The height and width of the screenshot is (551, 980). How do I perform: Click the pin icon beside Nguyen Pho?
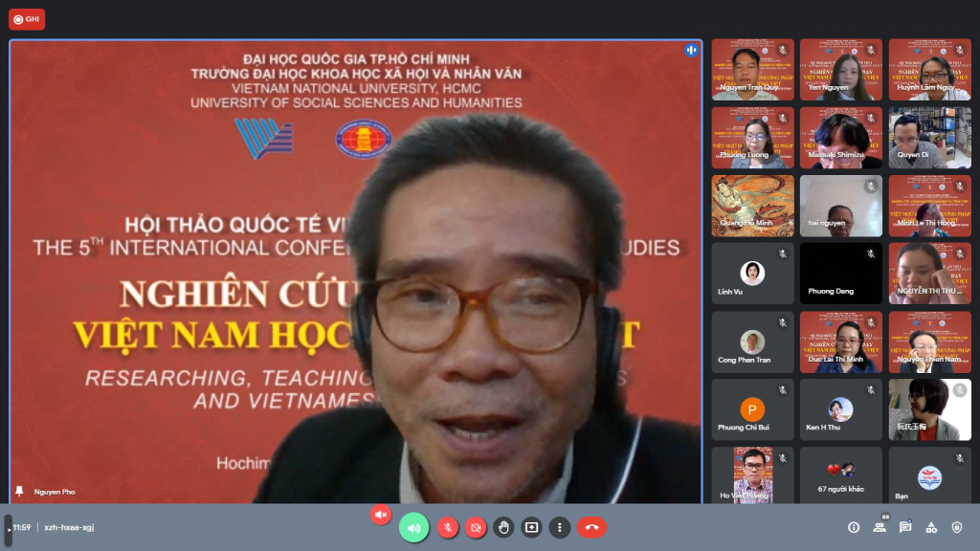pyautogui.click(x=19, y=492)
